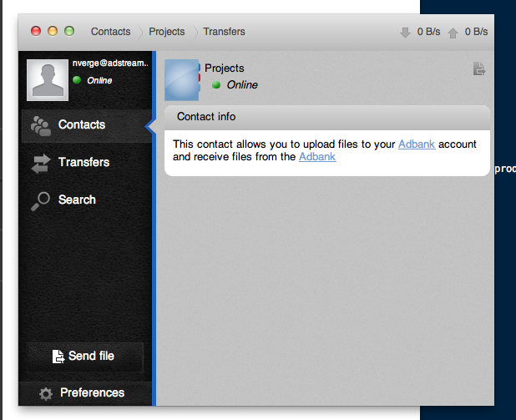This screenshot has width=516, height=420.
Task: Click the user avatar silhouette picture
Action: pyautogui.click(x=48, y=80)
